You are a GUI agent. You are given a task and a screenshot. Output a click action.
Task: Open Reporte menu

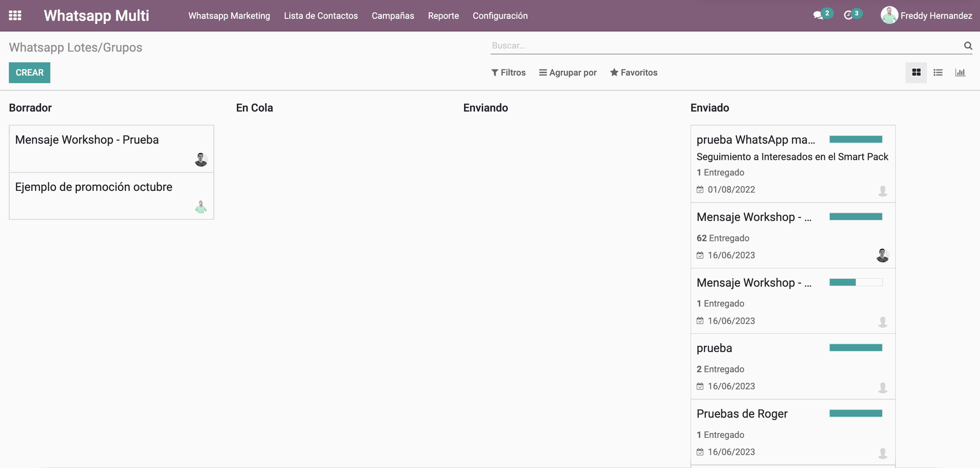pos(444,16)
